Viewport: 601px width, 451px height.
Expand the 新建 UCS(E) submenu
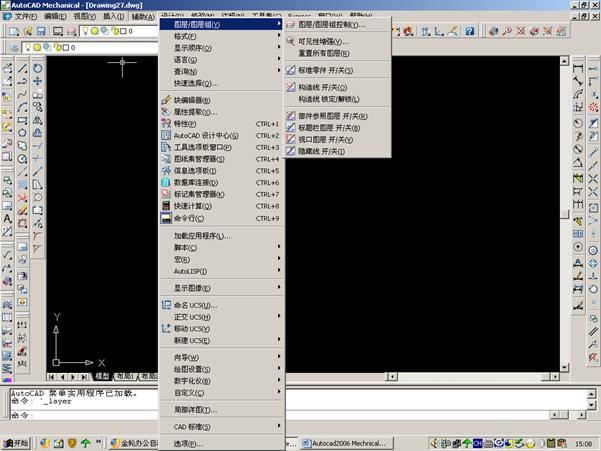[x=222, y=341]
